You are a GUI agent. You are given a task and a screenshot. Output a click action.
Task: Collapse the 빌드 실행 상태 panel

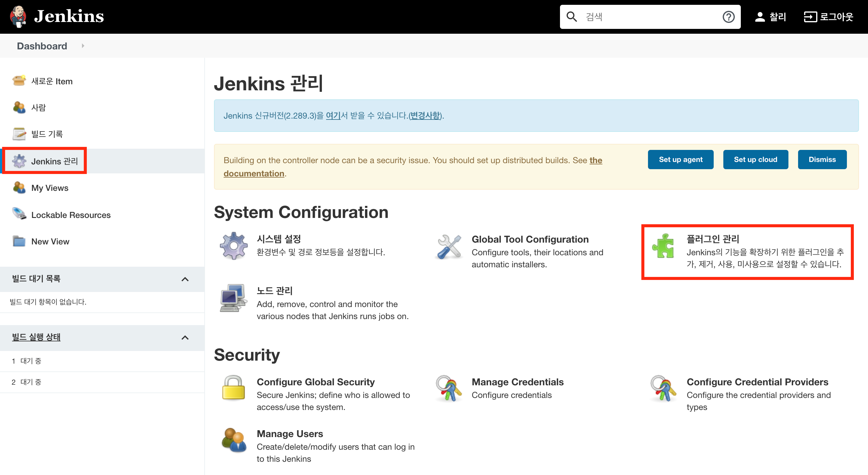tap(185, 338)
